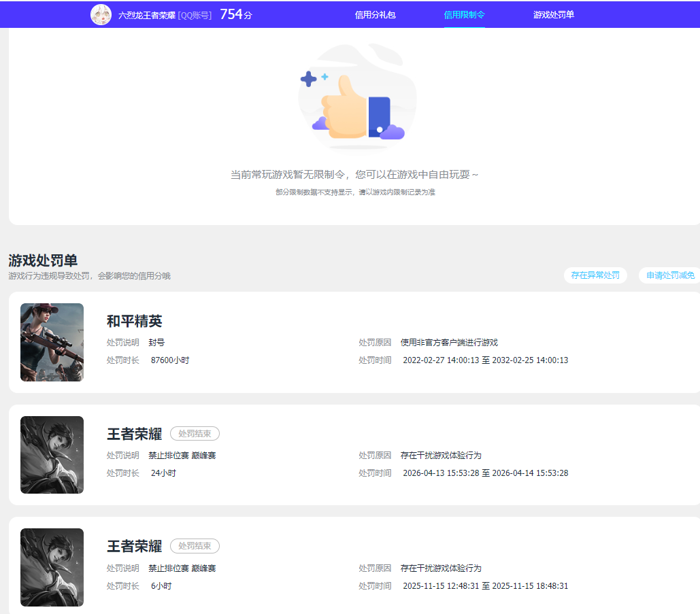Click the 87600小时 penalty duration
This screenshot has width=700, height=614.
pos(170,360)
